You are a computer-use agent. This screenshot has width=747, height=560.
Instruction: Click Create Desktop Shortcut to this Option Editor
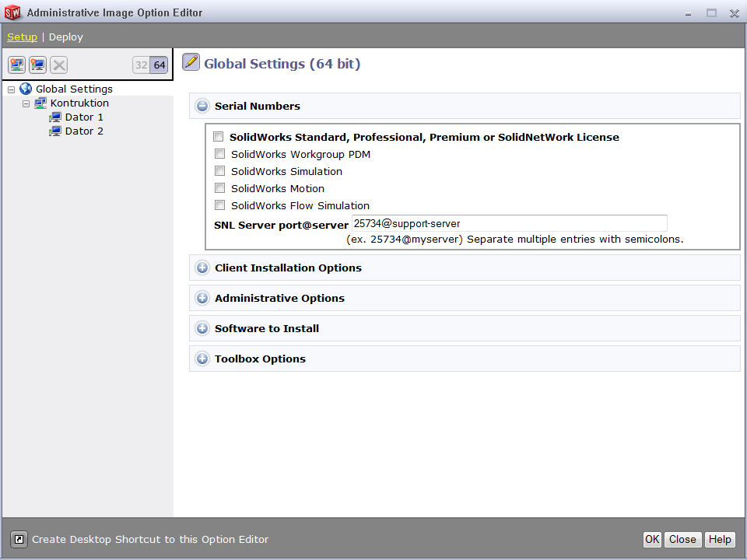[150, 539]
